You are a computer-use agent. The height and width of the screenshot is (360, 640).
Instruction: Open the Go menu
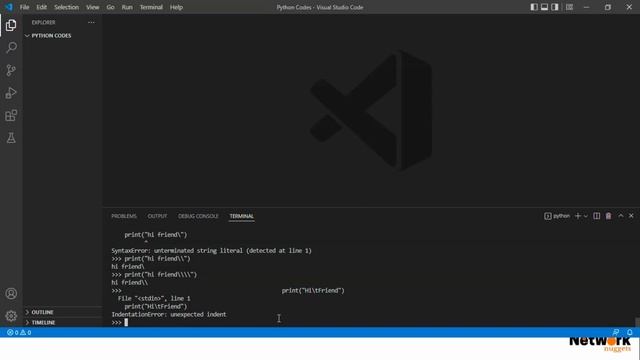111,7
